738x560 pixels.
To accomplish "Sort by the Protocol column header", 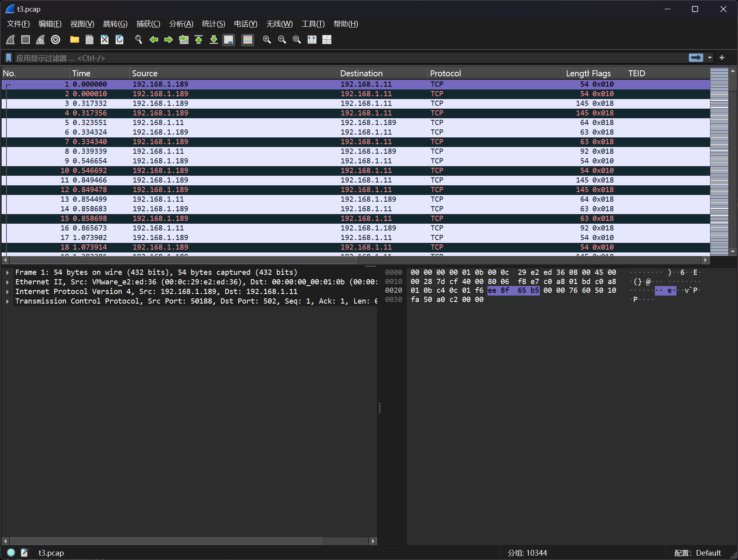I will (495, 73).
